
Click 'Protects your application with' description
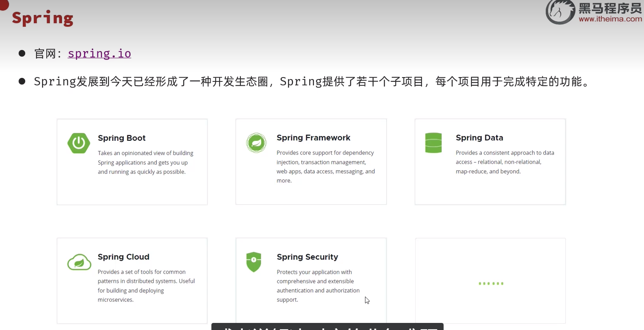click(x=318, y=286)
